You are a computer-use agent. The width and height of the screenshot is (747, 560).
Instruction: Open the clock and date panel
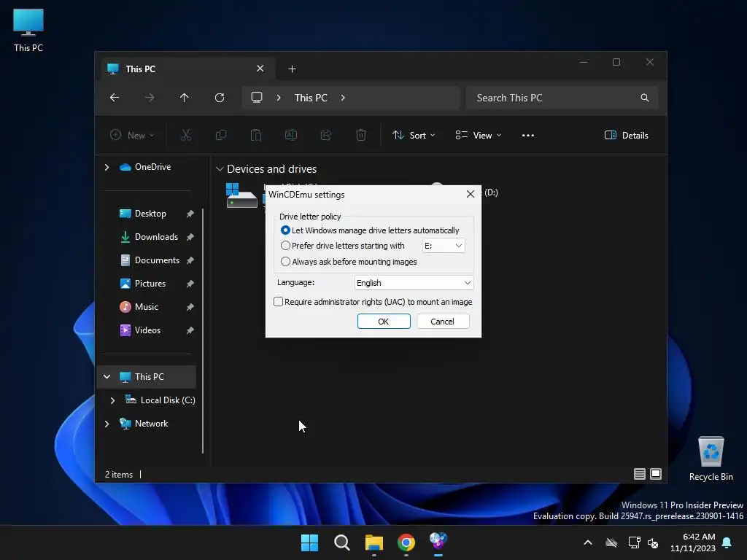pyautogui.click(x=693, y=542)
